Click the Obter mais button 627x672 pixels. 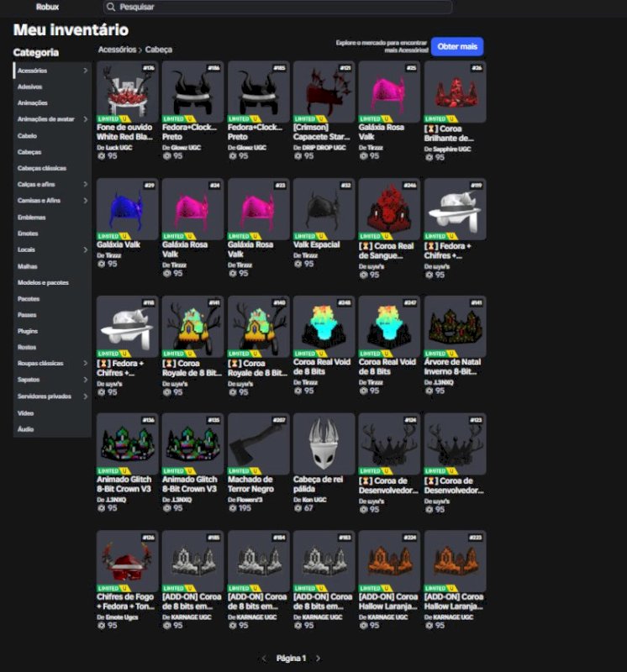click(x=457, y=46)
